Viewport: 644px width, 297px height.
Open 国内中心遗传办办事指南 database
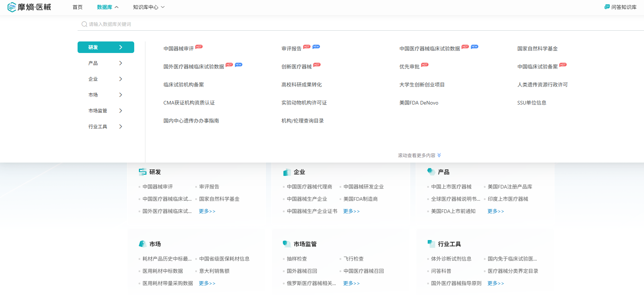point(191,121)
